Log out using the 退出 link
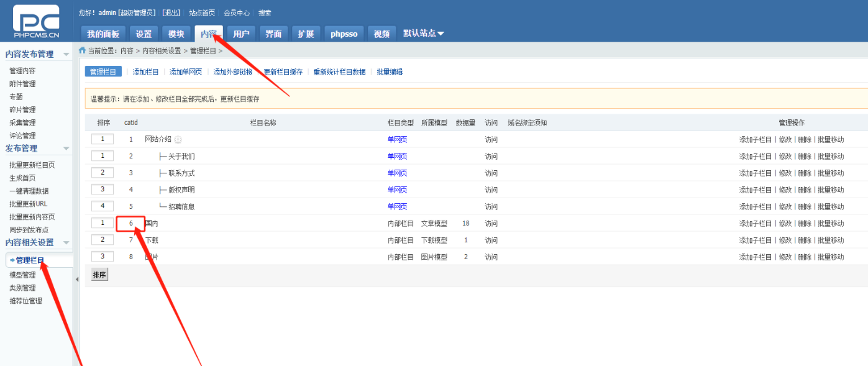 pos(171,13)
